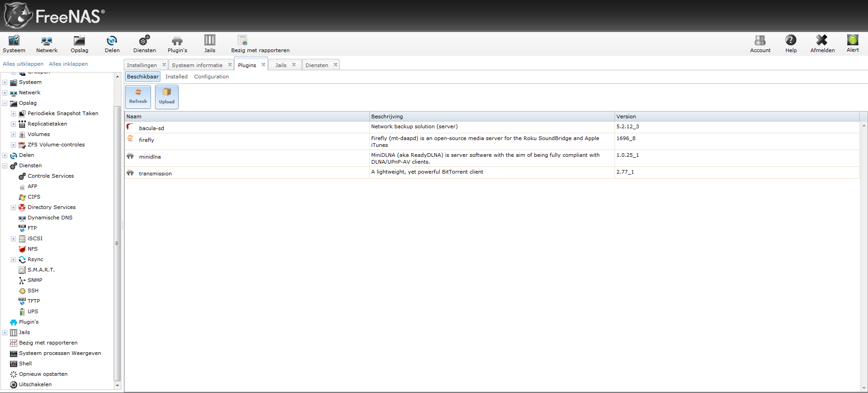The height and width of the screenshot is (393, 868).
Task: Click the Upload plugin button
Action: point(166,97)
